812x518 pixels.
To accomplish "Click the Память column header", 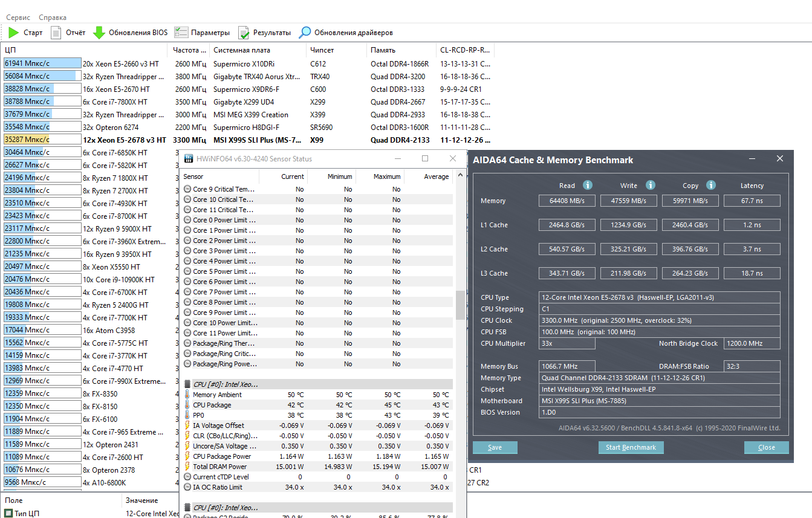I will 401,50.
